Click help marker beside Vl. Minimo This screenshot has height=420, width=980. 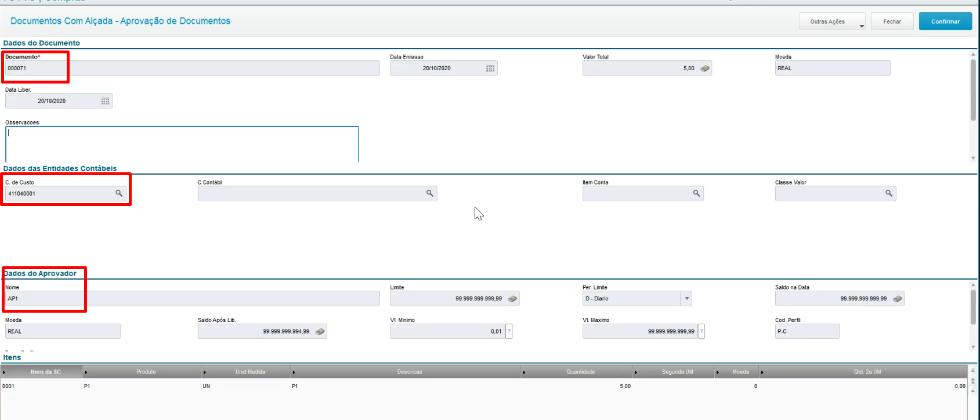pyautogui.click(x=509, y=331)
